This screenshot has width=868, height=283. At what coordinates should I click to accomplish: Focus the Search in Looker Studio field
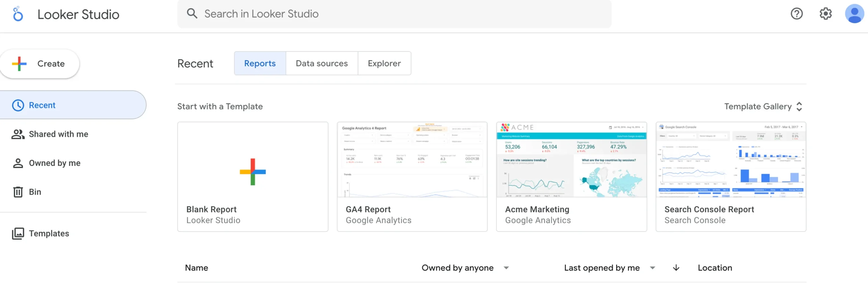pyautogui.click(x=394, y=14)
